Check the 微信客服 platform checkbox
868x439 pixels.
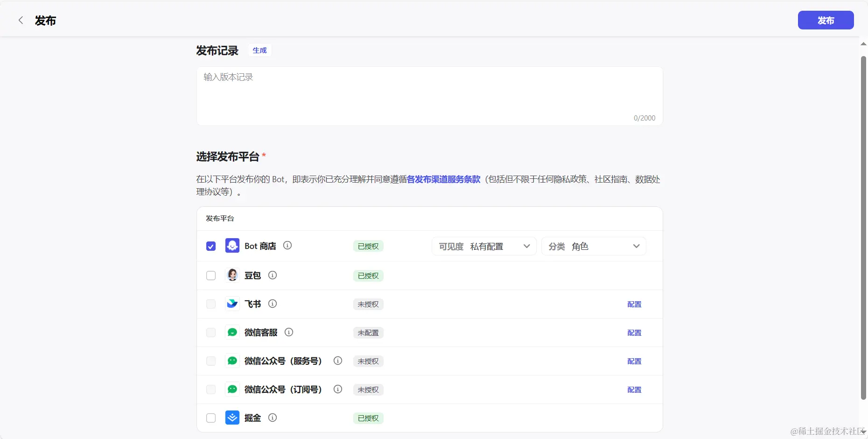pyautogui.click(x=211, y=333)
